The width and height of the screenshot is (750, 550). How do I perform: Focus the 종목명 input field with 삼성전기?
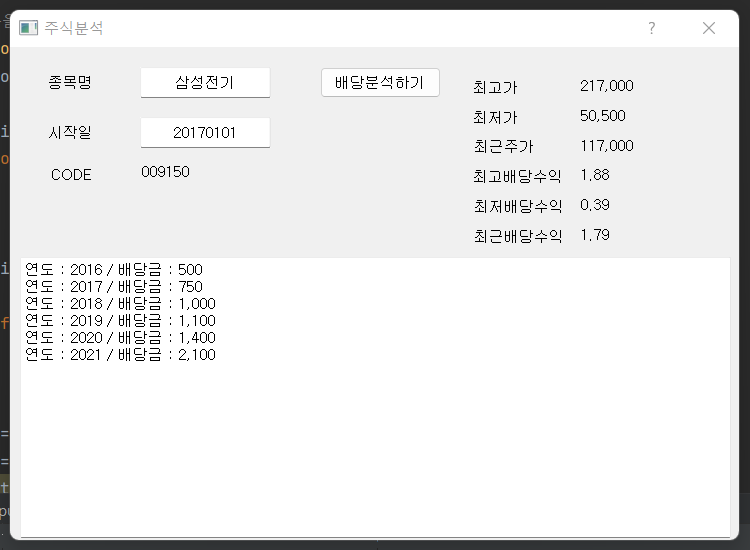(x=205, y=83)
